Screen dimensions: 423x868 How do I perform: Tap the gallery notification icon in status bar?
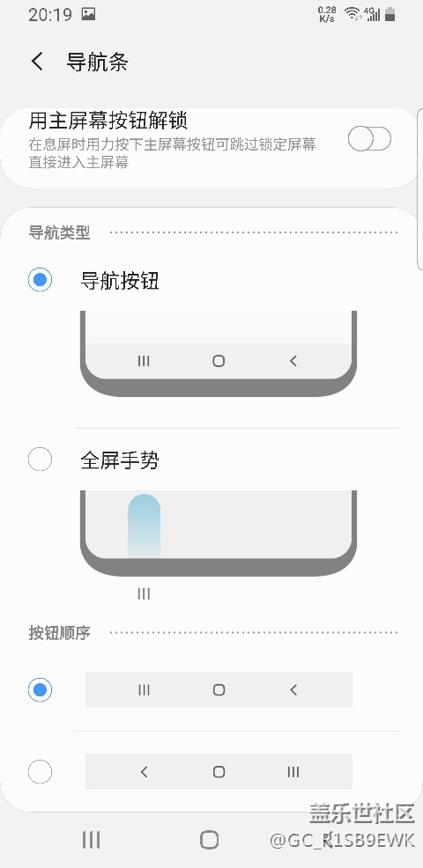tap(88, 14)
